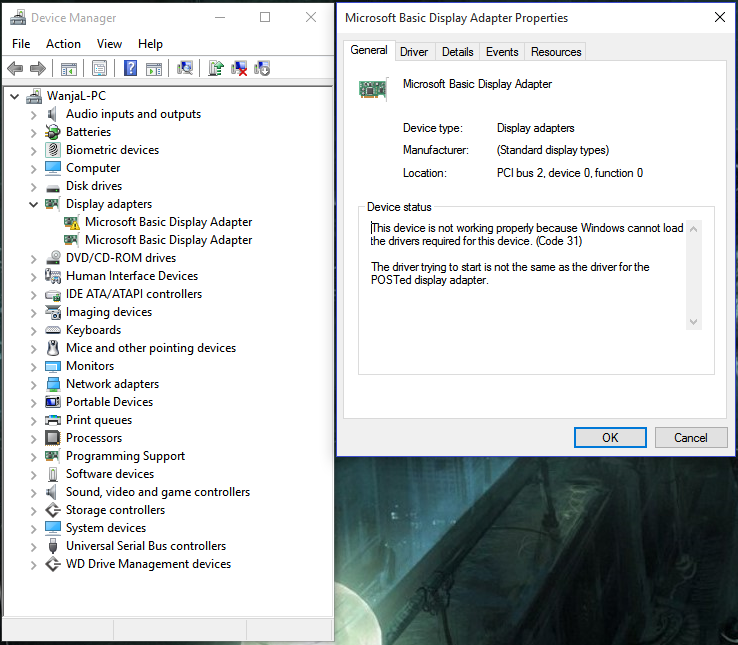Select the Computer tree item
The height and width of the screenshot is (645, 738).
click(x=93, y=168)
